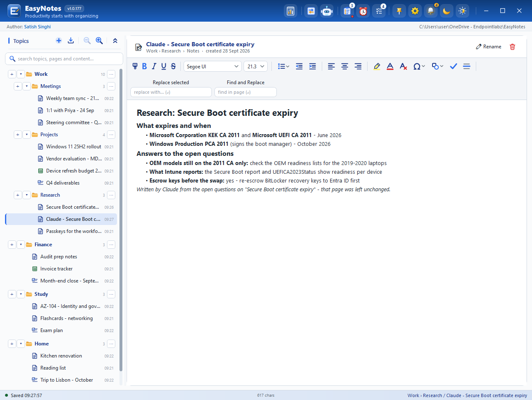Click the Rename button
Screen dimensions: 532x400
[x=489, y=47]
